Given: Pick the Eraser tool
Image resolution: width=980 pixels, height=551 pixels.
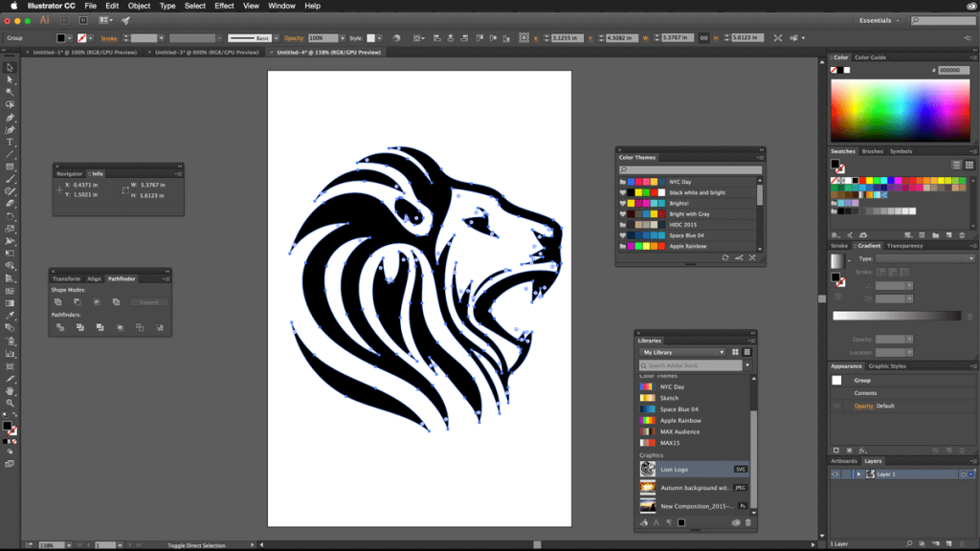Looking at the screenshot, I should point(10,204).
